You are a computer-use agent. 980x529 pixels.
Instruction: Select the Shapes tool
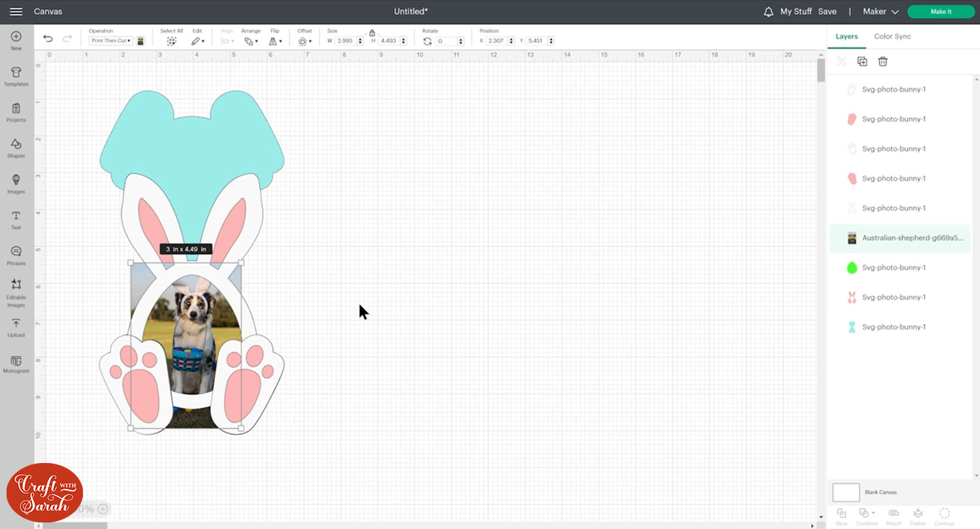tap(16, 148)
